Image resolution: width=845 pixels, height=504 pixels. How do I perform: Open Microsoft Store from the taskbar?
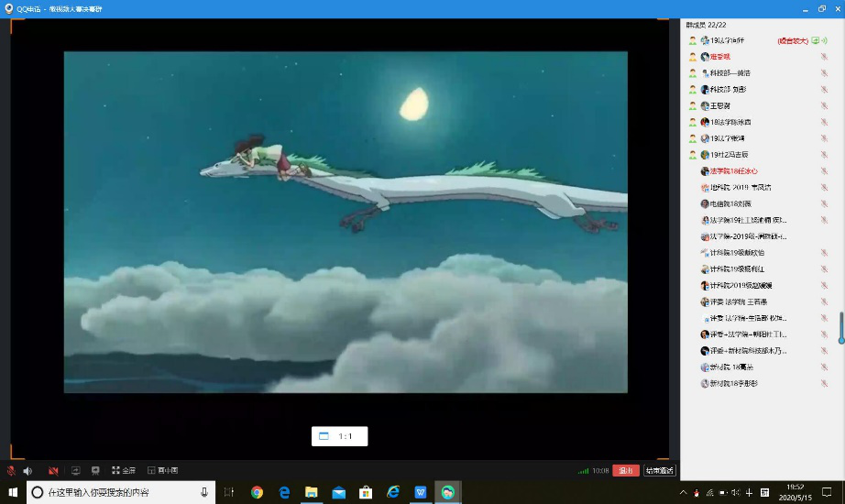366,492
